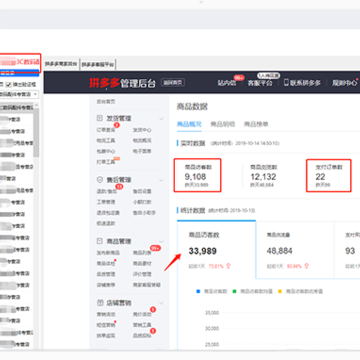
Task: Click the 3C数码 shop group tab at left
Action: click(20, 62)
